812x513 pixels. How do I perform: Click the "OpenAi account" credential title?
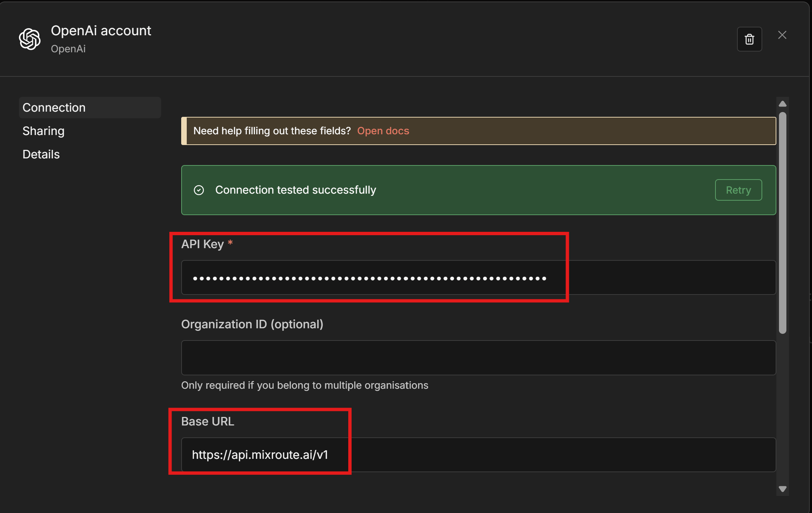pos(101,30)
